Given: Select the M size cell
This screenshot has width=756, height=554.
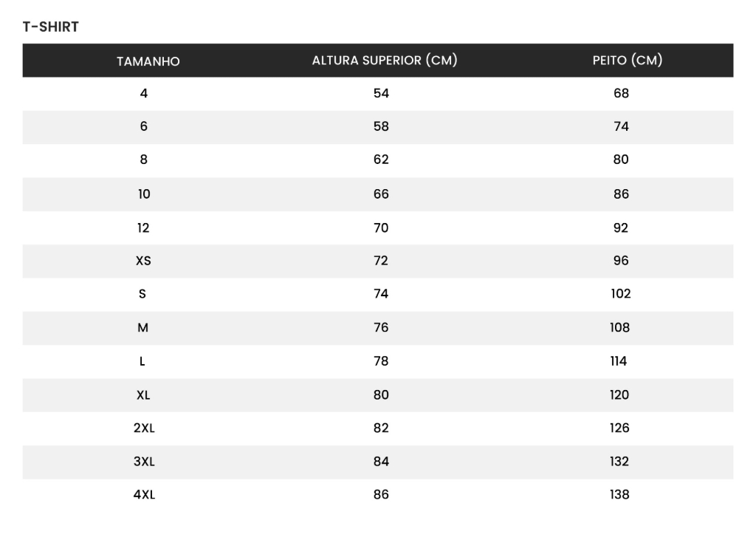Looking at the screenshot, I should (143, 328).
